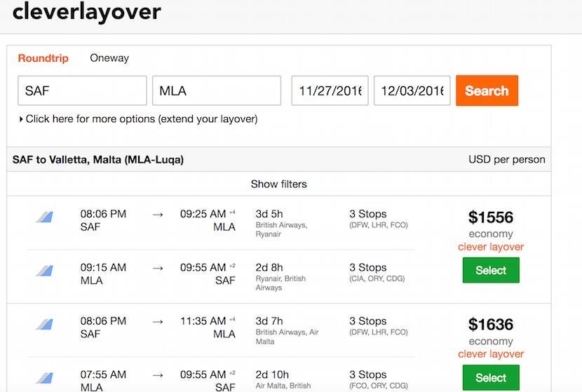Click airline logo icon for 08:06 PM $1556 flight
The image size is (582, 392).
click(x=45, y=217)
